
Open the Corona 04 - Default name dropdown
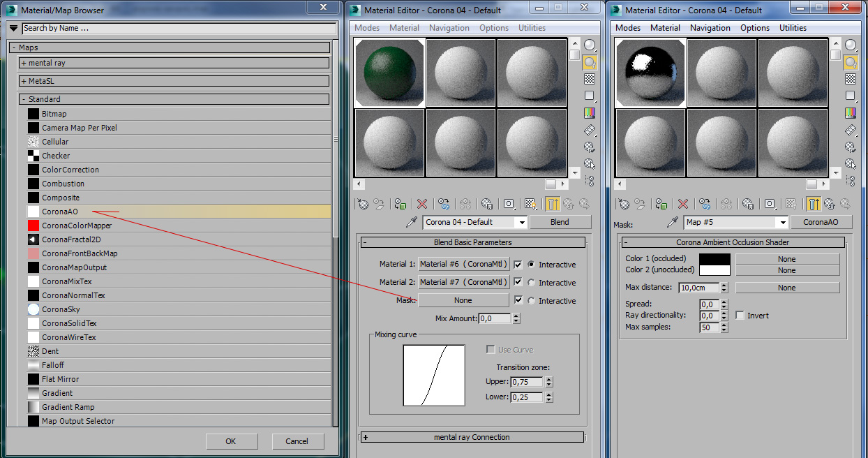(x=521, y=222)
